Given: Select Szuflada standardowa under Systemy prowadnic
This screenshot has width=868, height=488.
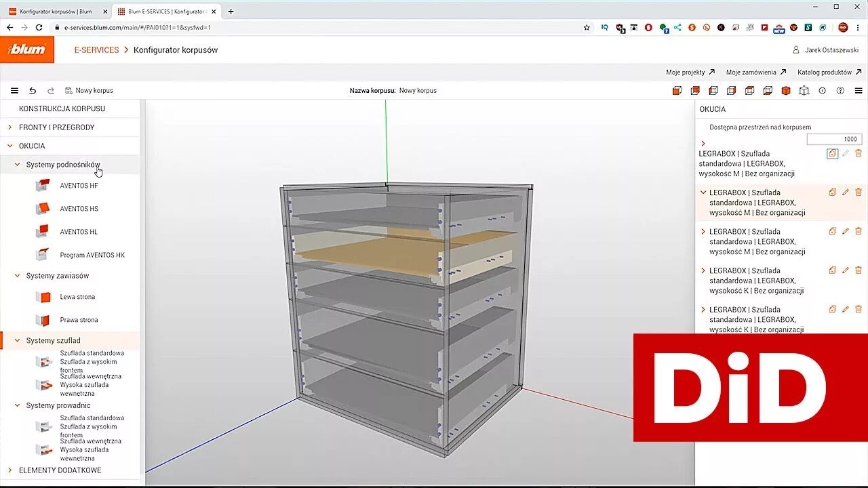Looking at the screenshot, I should [92, 418].
